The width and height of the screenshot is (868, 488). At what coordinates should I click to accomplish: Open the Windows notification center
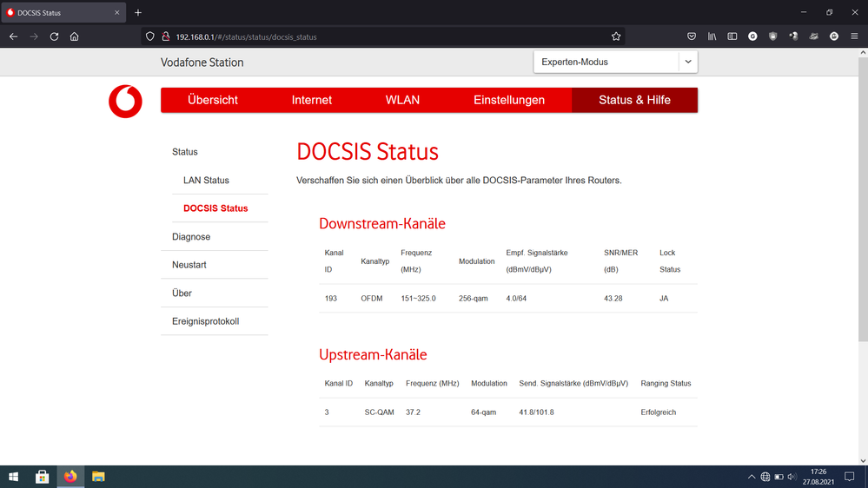coord(849,477)
